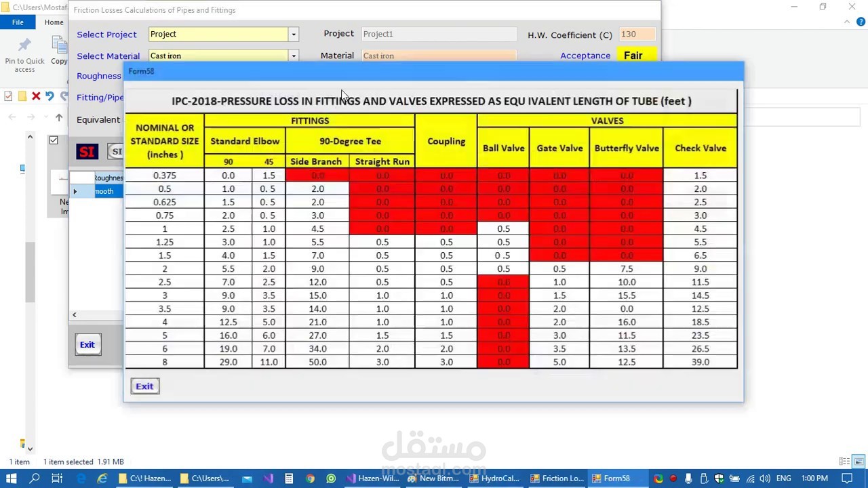Open Visual Studio from the taskbar
The width and height of the screenshot is (868, 488).
268,478
